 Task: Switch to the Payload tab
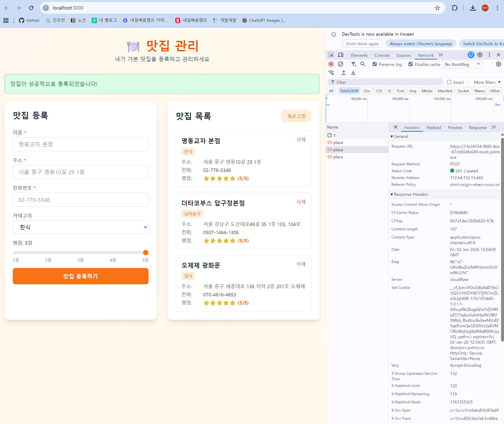tap(434, 128)
